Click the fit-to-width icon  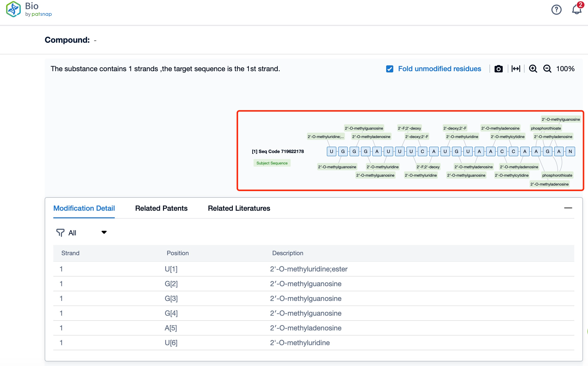516,69
